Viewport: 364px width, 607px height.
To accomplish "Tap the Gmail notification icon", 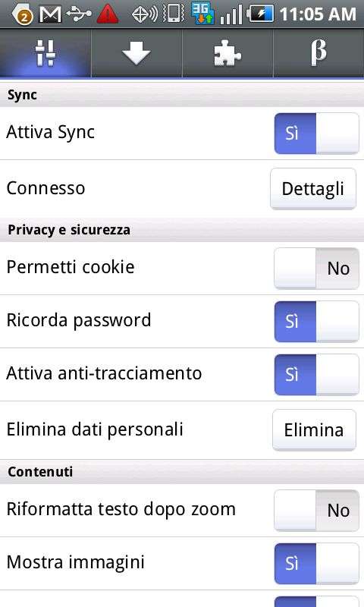I will [51, 14].
